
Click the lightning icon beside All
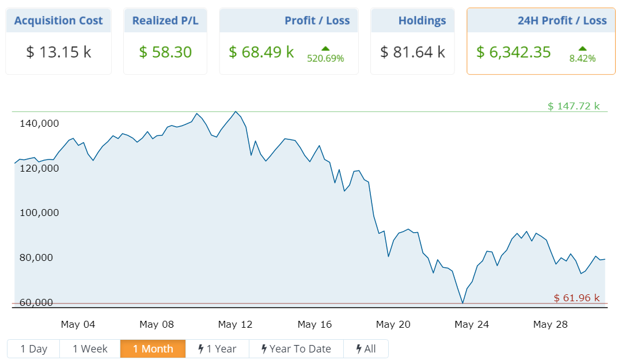[359, 349]
